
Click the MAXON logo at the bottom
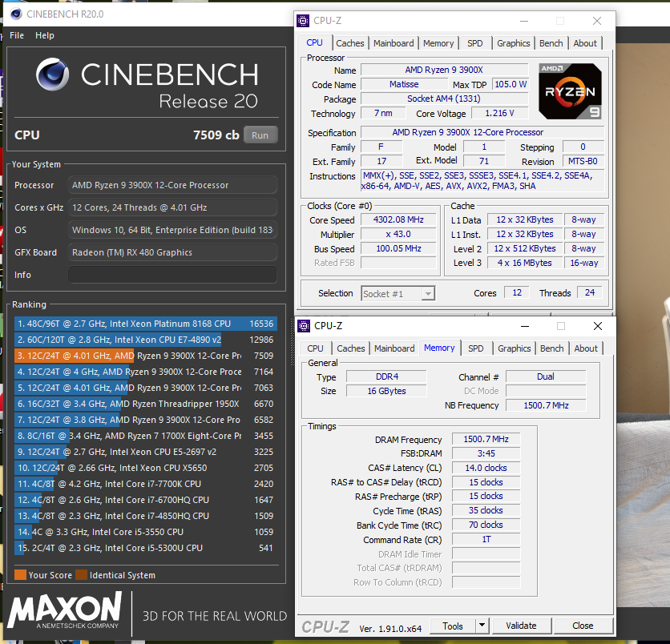click(64, 613)
